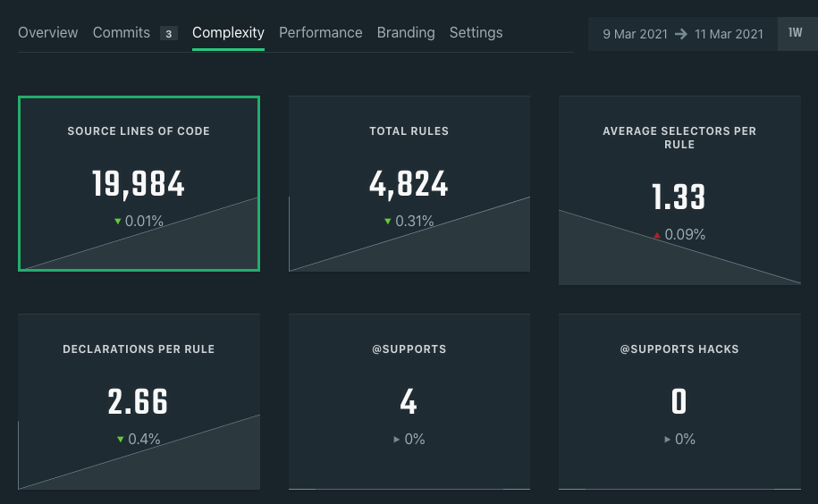The image size is (818, 504).
Task: Click the red up arrow beside 0.09%
Action: (657, 236)
